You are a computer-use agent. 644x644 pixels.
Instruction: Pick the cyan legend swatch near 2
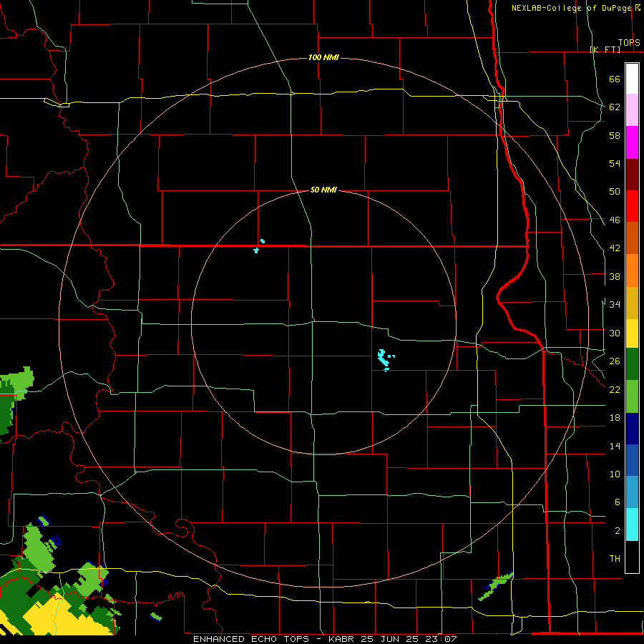[632, 525]
